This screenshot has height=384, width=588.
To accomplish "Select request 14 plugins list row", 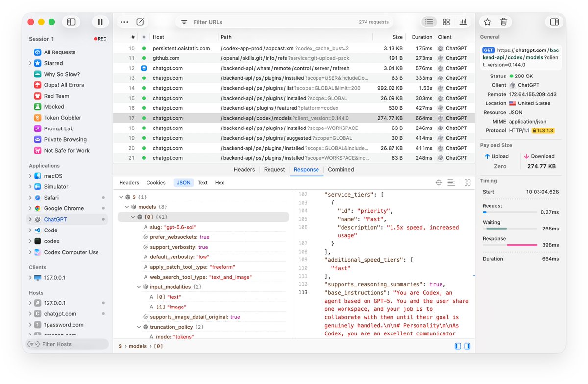I will (294, 88).
